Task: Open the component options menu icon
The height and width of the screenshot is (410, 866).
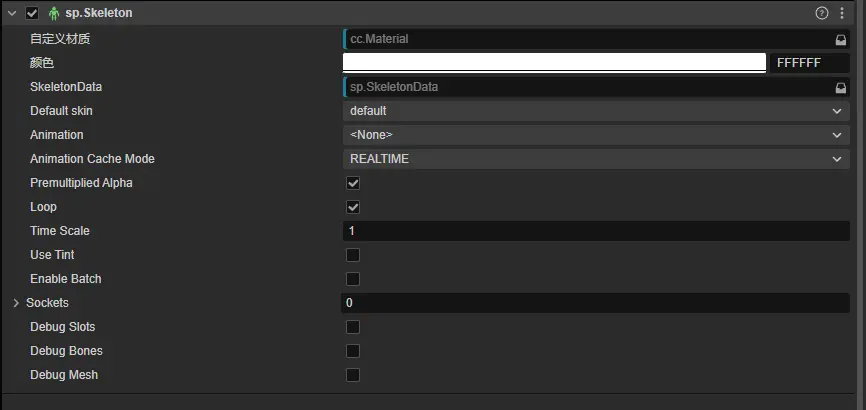Action: tap(841, 13)
